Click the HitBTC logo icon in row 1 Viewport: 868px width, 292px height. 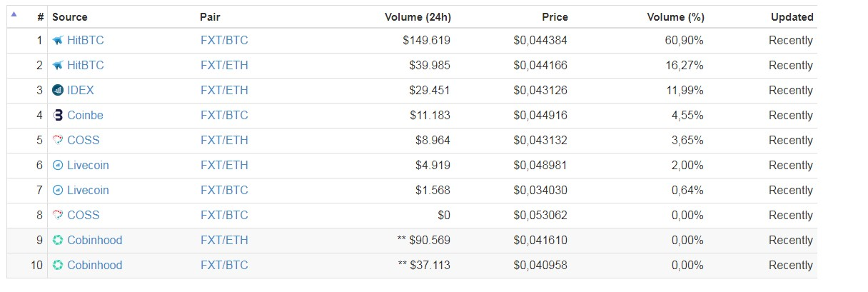click(58, 41)
